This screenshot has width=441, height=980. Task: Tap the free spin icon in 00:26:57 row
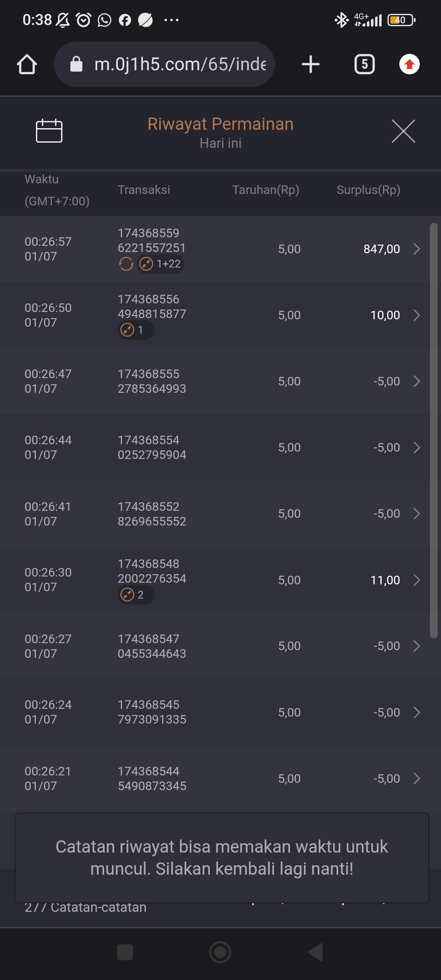point(126,264)
